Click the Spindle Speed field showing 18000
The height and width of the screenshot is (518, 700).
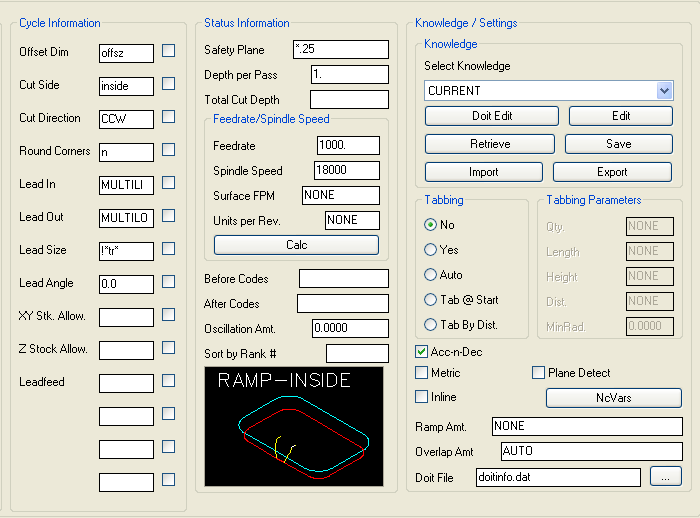347,171
